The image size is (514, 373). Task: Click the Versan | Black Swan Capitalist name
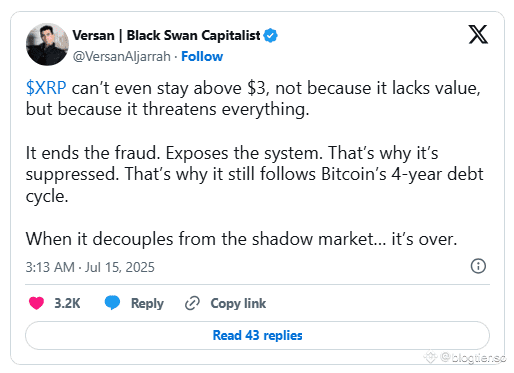166,35
